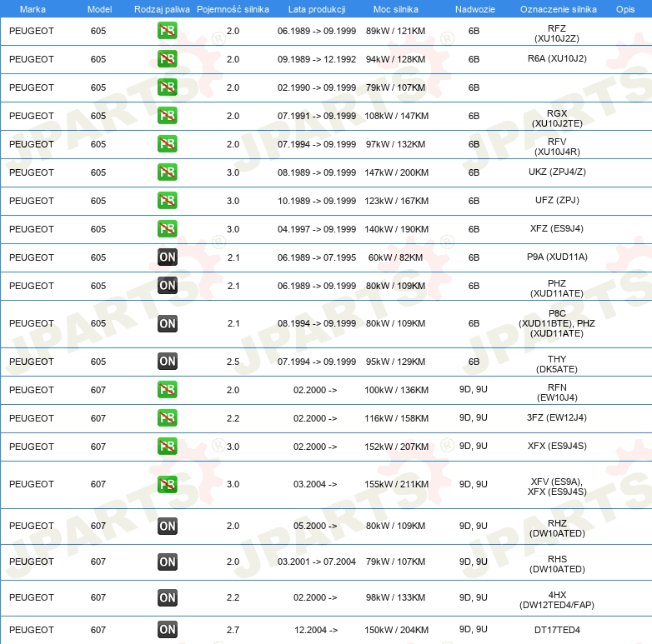Select engine code RFZ (XU10J2Z)

[x=557, y=33]
